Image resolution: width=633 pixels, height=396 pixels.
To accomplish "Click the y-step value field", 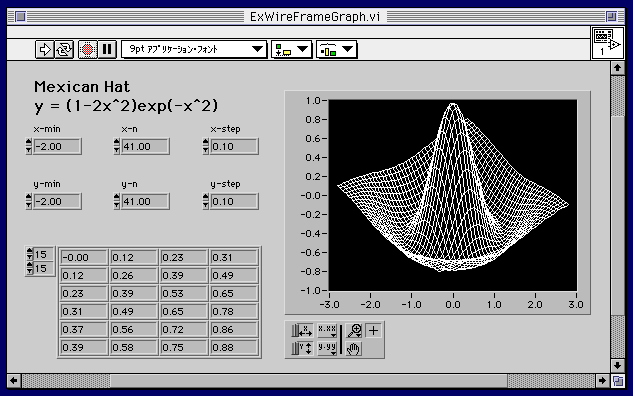I will click(234, 201).
